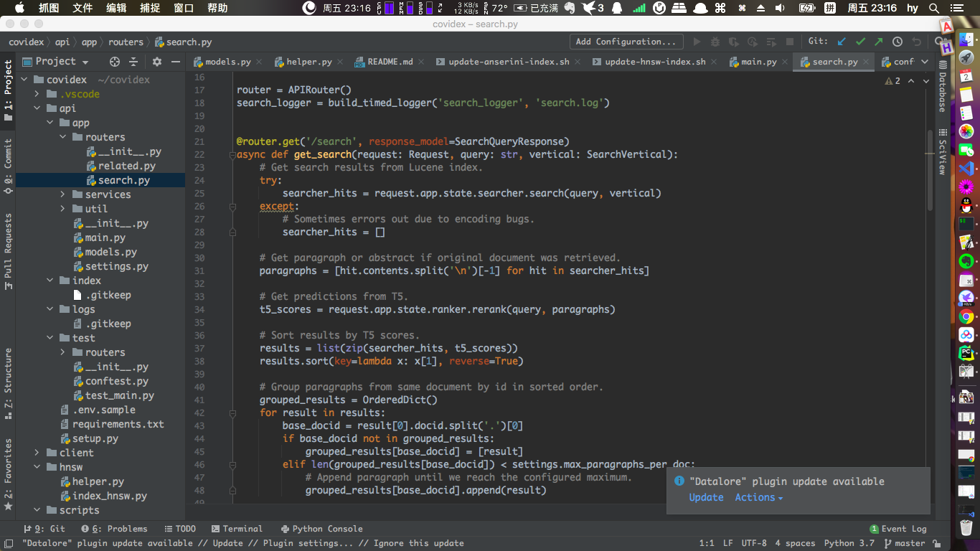980x551 pixels.
Task: Collapse the hnsw folder
Action: pyautogui.click(x=38, y=467)
